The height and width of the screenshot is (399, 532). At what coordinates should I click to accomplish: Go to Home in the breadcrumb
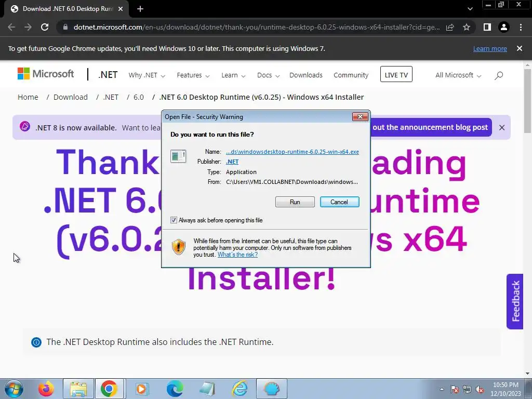(x=28, y=97)
